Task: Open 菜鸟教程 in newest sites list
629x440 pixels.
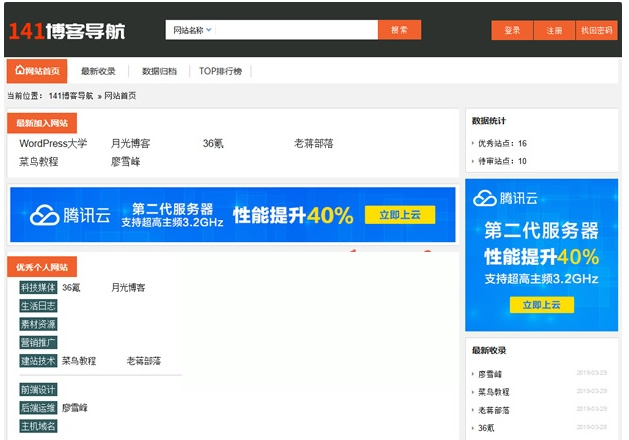Action: tap(39, 162)
